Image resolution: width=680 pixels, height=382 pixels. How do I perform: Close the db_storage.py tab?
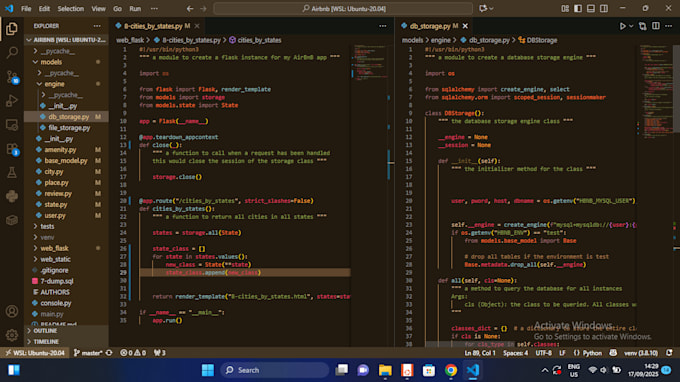click(x=465, y=26)
